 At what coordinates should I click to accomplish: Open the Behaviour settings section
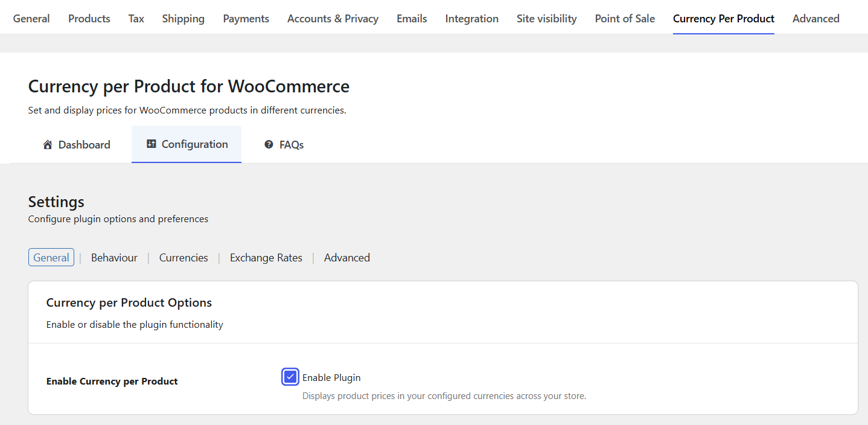click(x=114, y=258)
